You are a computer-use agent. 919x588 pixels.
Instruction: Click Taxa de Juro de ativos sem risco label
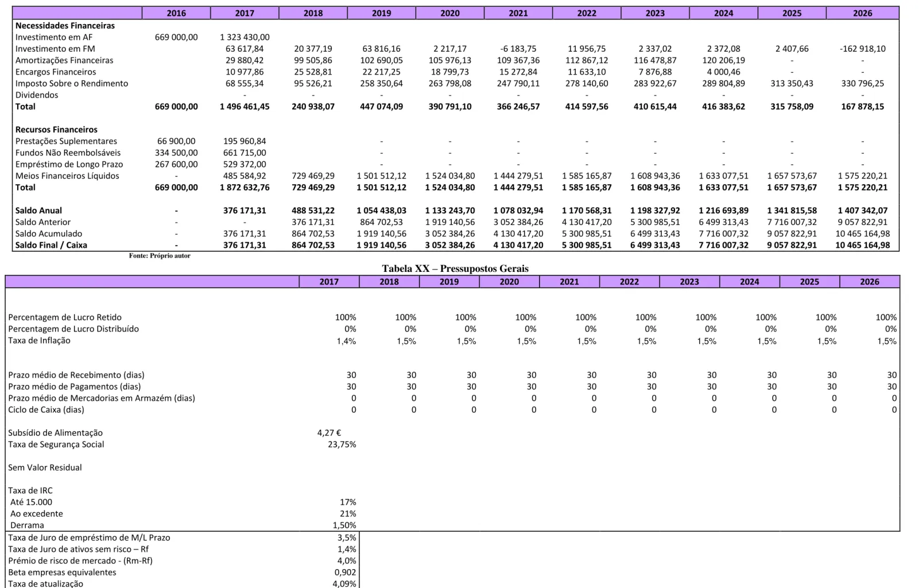click(x=78, y=549)
